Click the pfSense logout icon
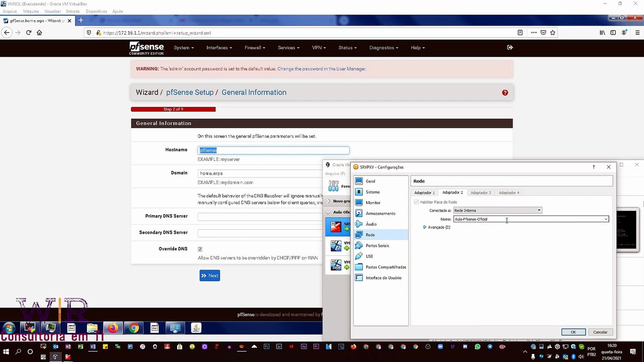Image resolution: width=644 pixels, height=362 pixels. point(510,47)
